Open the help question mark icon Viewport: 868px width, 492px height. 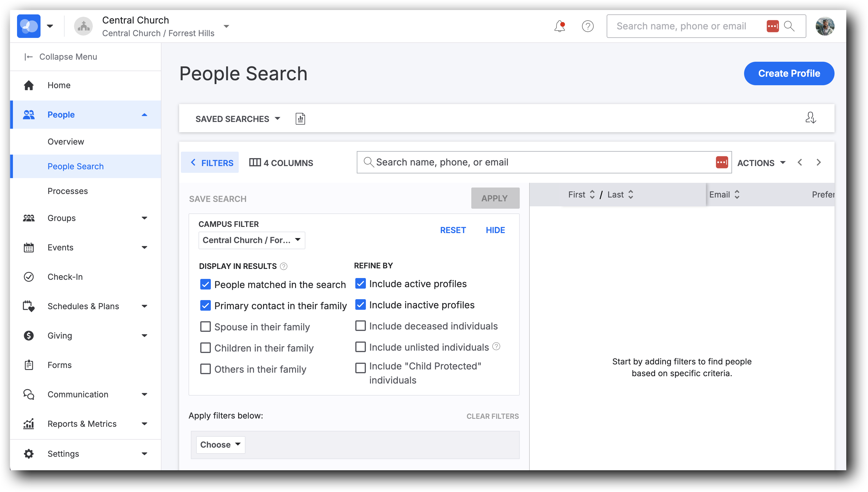pyautogui.click(x=588, y=26)
